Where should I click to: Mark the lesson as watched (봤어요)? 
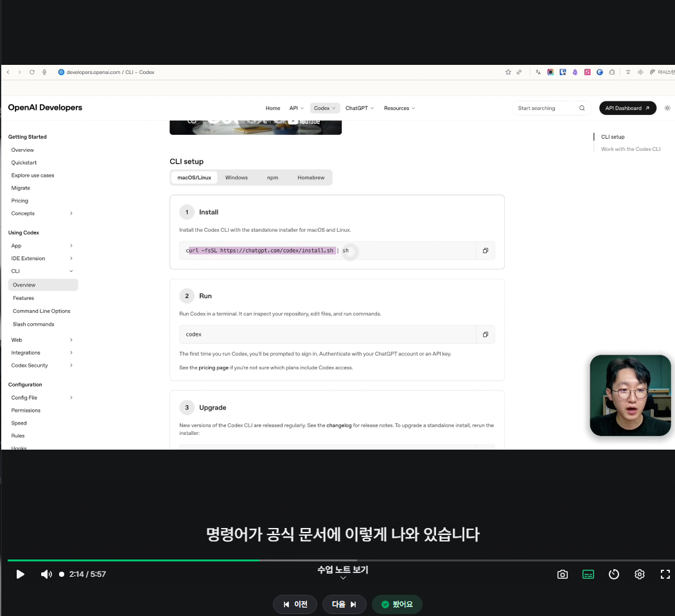pos(397,604)
